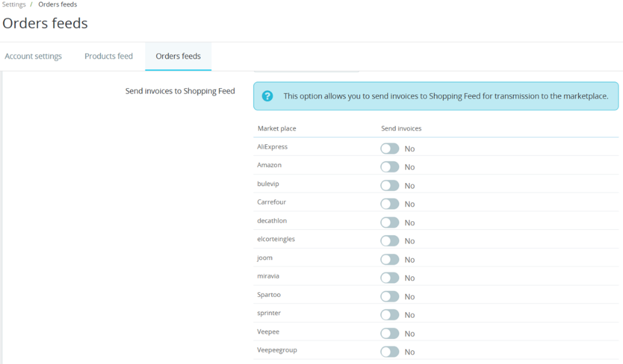Select the AliExpress marketplace name
The image size is (623, 364).
272,147
